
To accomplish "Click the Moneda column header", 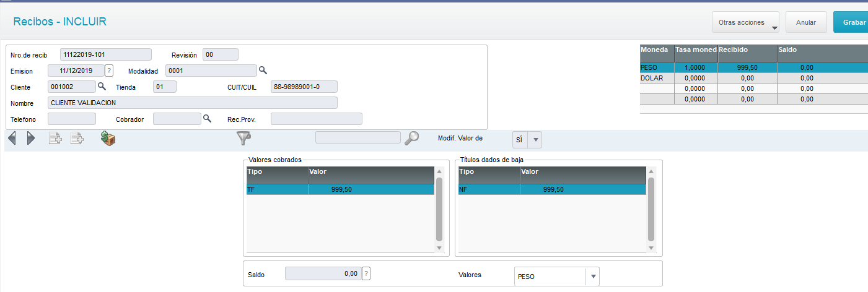I will 657,53.
